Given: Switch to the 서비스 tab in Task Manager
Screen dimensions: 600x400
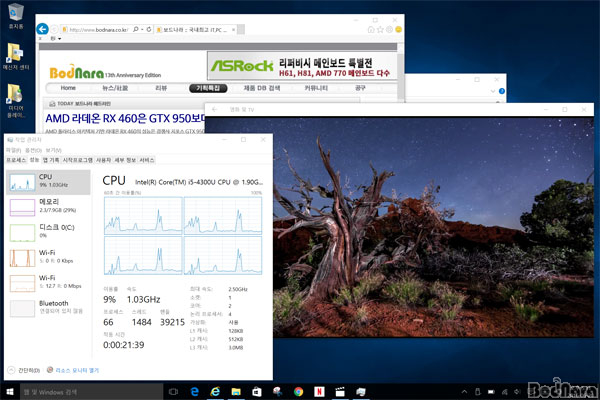Looking at the screenshot, I should coord(147,160).
